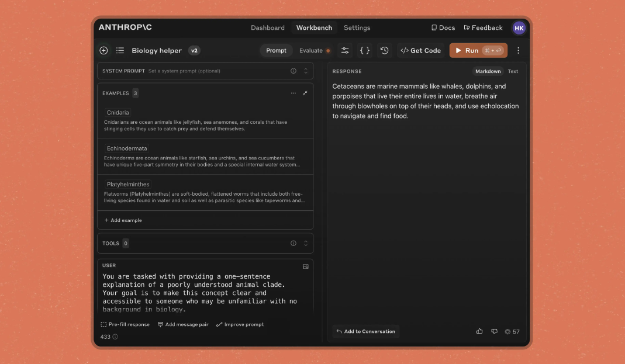Open the Examples ellipsis menu
Image resolution: width=625 pixels, height=364 pixels.
293,93
